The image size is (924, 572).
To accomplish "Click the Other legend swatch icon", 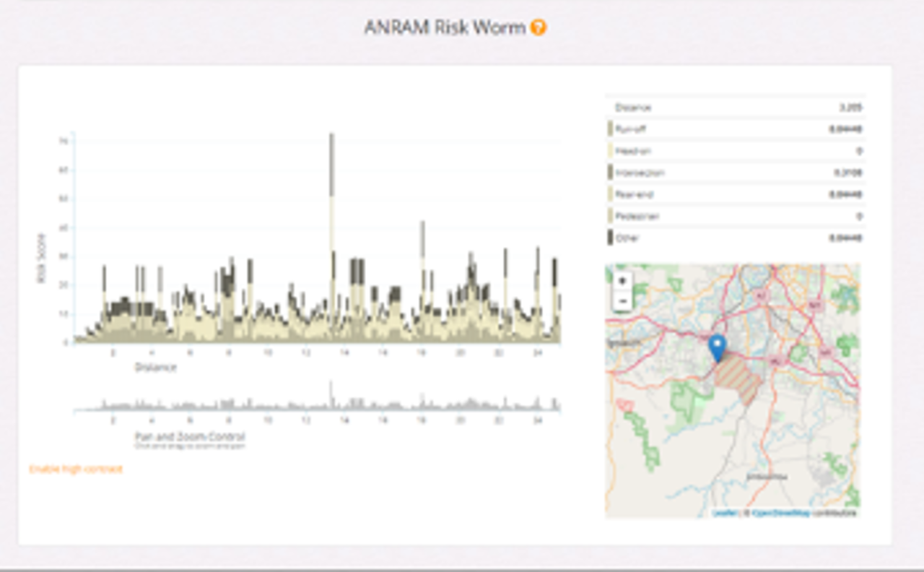I will tap(610, 237).
